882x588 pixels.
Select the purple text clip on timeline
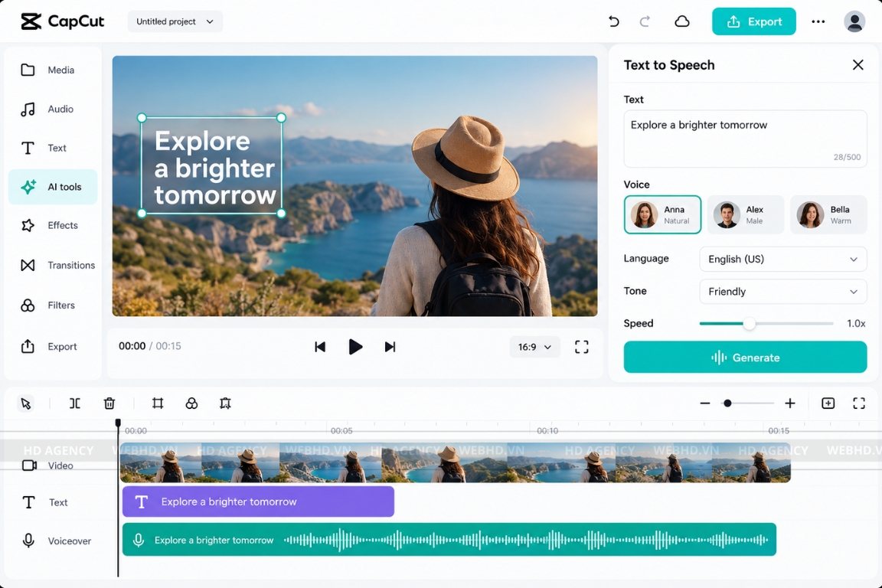258,501
